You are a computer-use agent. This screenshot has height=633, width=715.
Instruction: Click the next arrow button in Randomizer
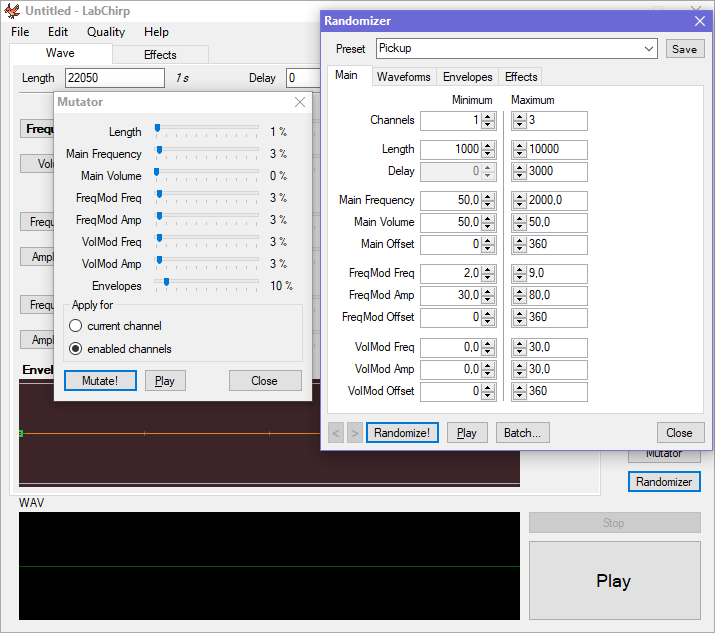pyautogui.click(x=355, y=433)
